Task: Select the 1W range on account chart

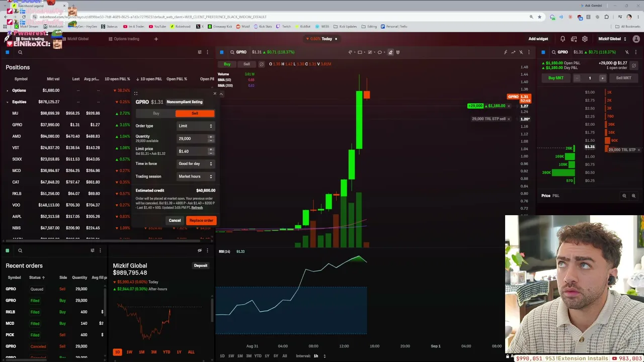Action: coord(129,352)
